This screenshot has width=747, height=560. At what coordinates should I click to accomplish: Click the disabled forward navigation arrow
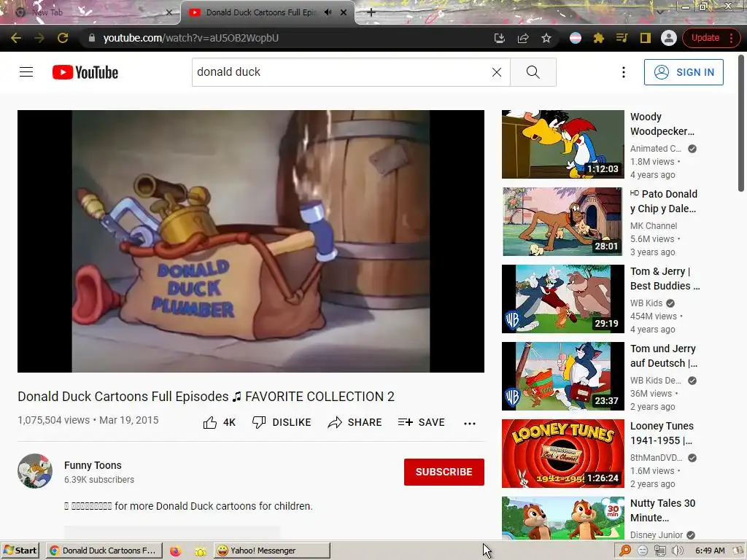[39, 38]
